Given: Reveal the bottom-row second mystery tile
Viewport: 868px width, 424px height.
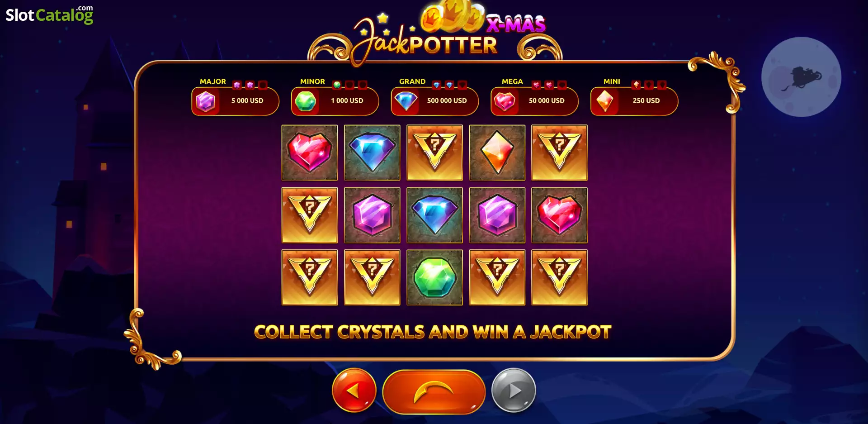Looking at the screenshot, I should (x=372, y=278).
